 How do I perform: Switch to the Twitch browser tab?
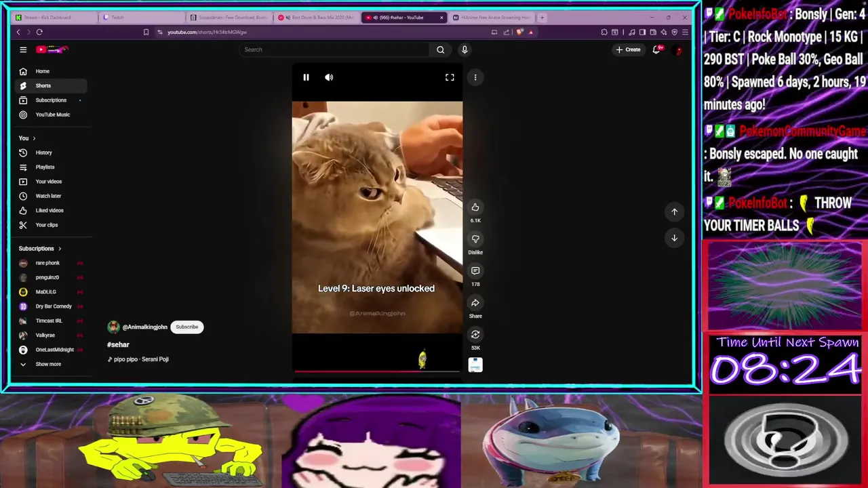[141, 18]
